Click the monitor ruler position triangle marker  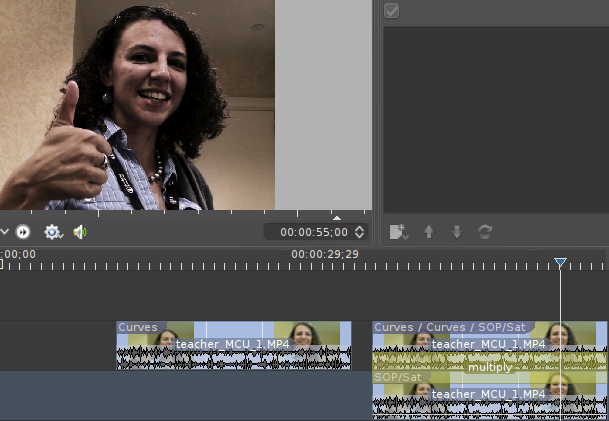[x=337, y=218]
